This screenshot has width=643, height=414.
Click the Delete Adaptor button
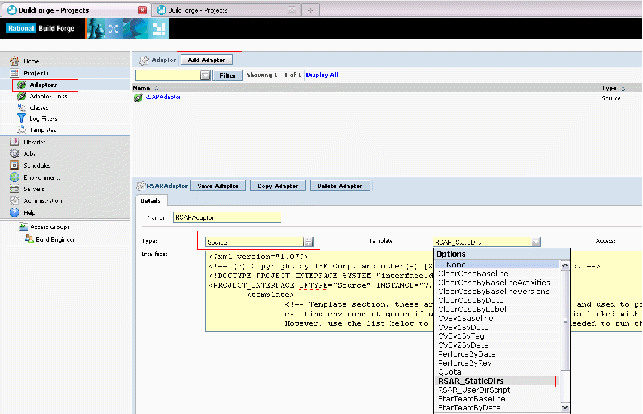tap(340, 186)
